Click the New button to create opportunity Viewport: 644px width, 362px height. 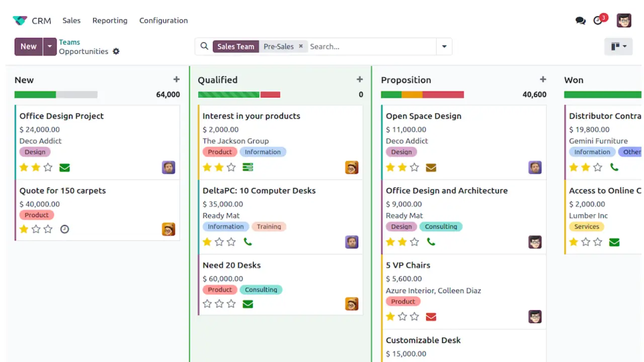click(x=28, y=46)
